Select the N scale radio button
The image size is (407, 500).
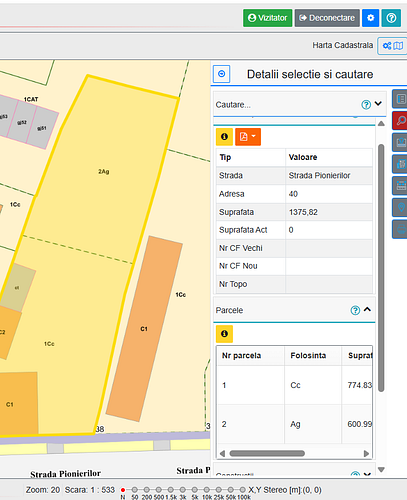tap(123, 490)
